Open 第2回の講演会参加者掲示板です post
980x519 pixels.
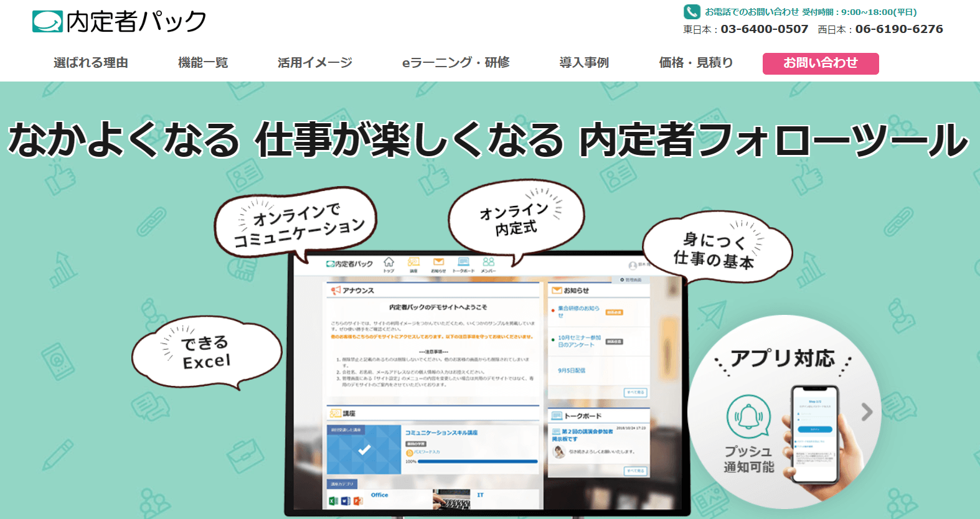pos(582,434)
